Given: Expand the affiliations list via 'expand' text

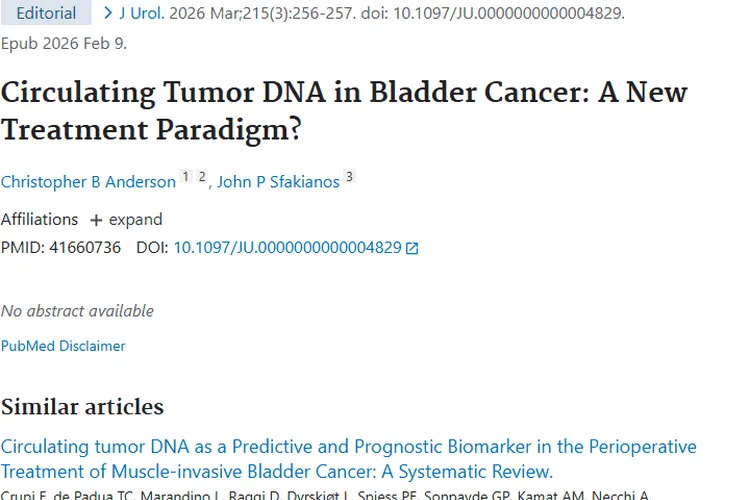Looking at the screenshot, I should tap(135, 220).
